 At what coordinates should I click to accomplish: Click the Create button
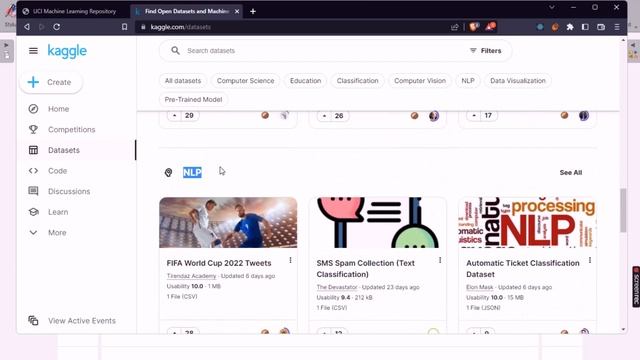(51, 82)
